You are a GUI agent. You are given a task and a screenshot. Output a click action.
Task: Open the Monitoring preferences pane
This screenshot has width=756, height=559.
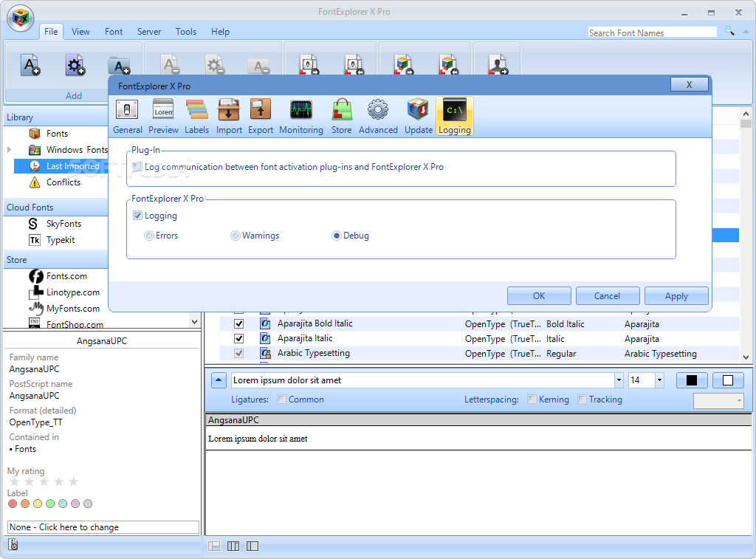point(301,116)
